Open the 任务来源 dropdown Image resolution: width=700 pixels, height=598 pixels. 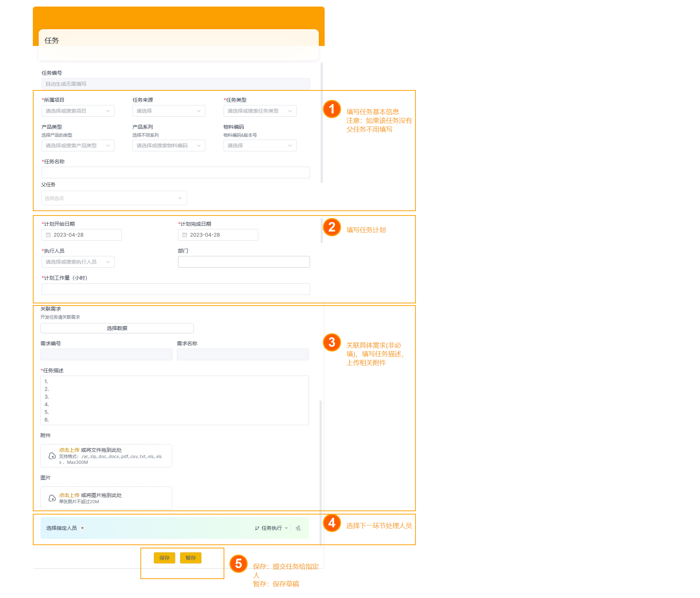(x=169, y=111)
